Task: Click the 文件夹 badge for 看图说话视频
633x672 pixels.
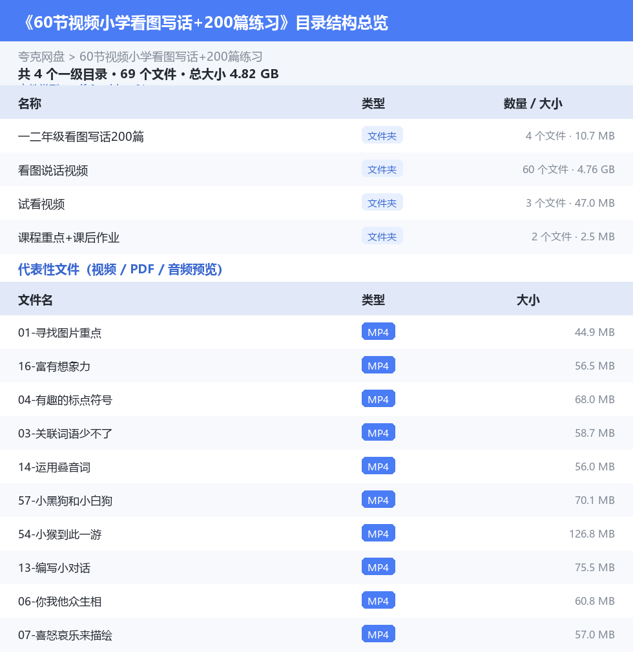Action: 382,169
